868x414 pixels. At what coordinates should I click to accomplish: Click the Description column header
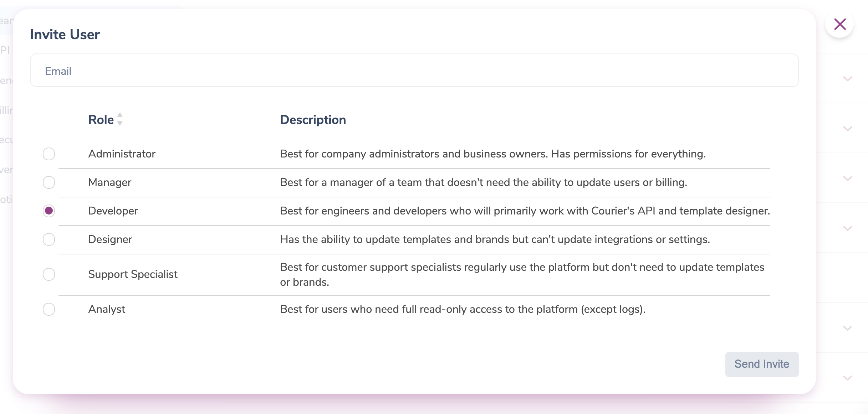point(313,120)
